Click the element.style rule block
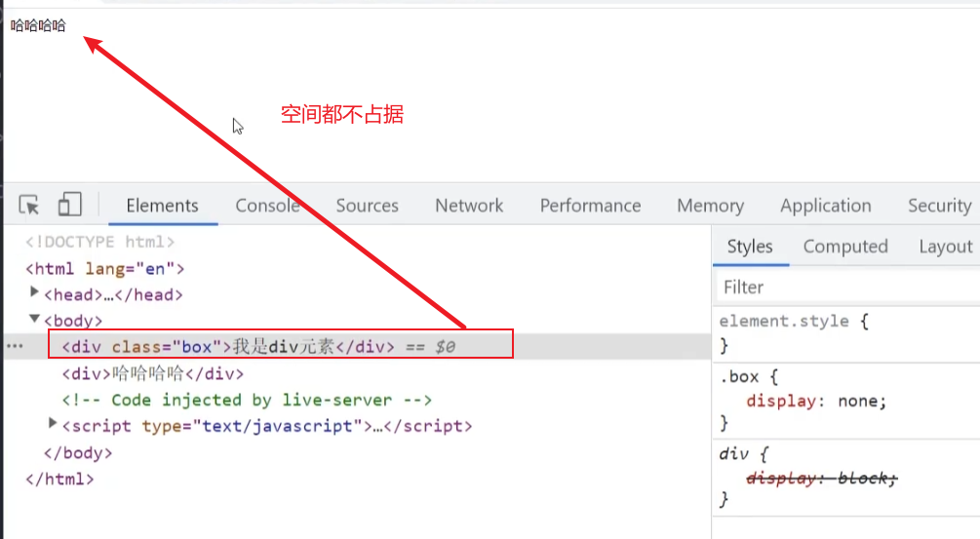The height and width of the screenshot is (539, 980). [x=846, y=333]
